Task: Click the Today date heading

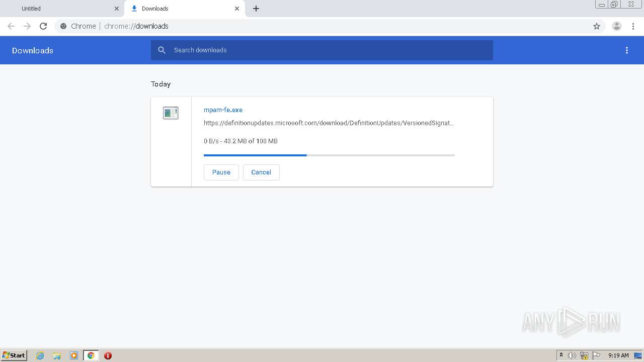Action: (161, 84)
